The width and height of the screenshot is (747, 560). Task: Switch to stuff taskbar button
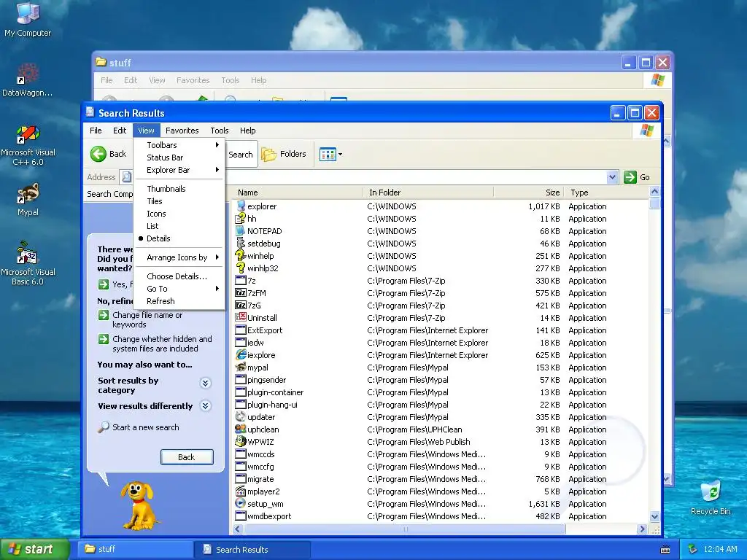click(135, 550)
